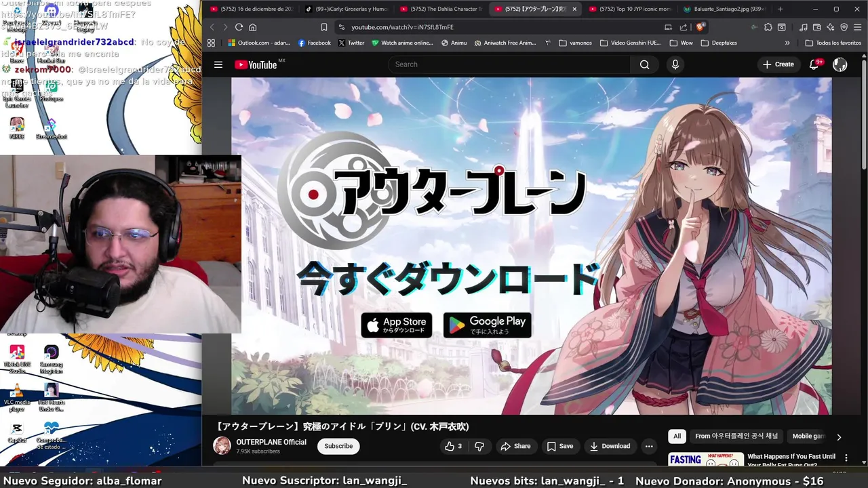Image resolution: width=868 pixels, height=488 pixels.
Task: Open Aniwatch Free Anime bookmark
Action: (505, 43)
